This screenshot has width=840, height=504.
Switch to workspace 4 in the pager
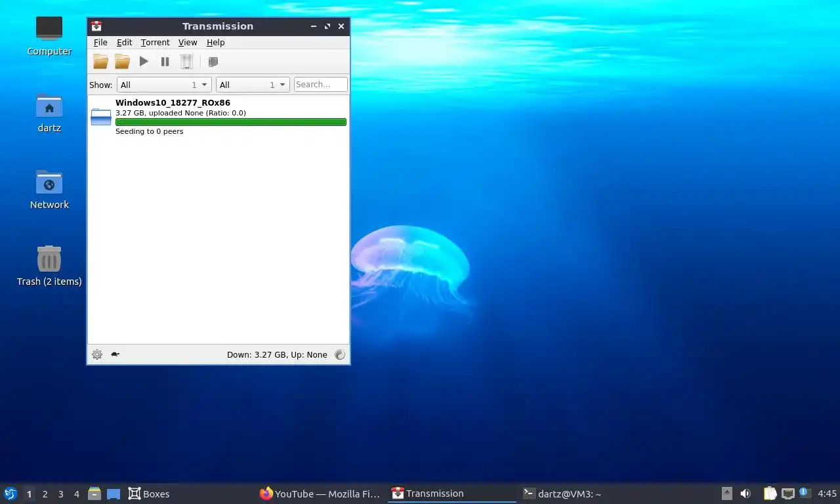point(76,494)
